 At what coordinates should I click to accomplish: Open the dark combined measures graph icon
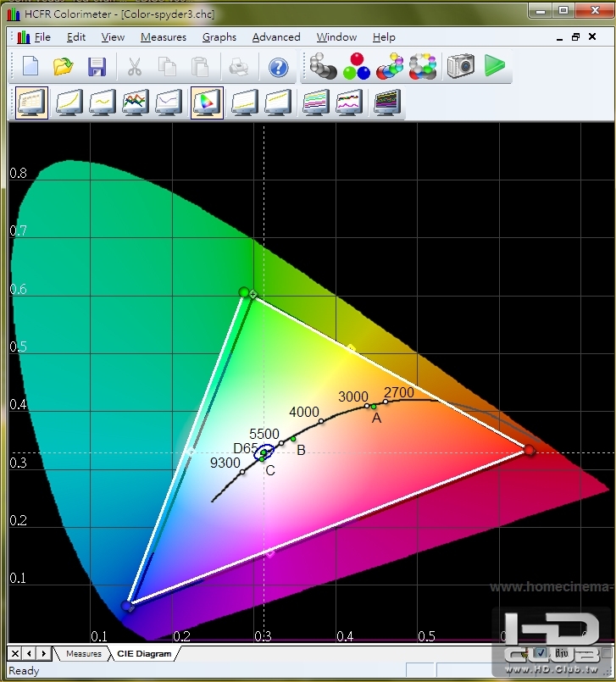point(387,103)
